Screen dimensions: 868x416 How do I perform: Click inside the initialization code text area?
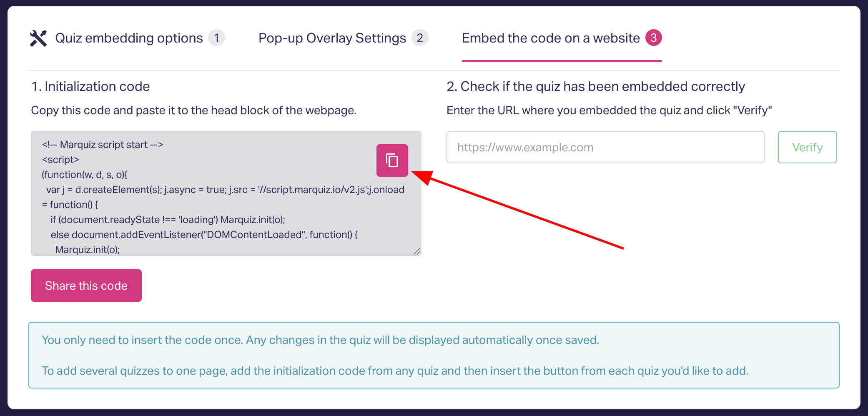[x=208, y=208]
